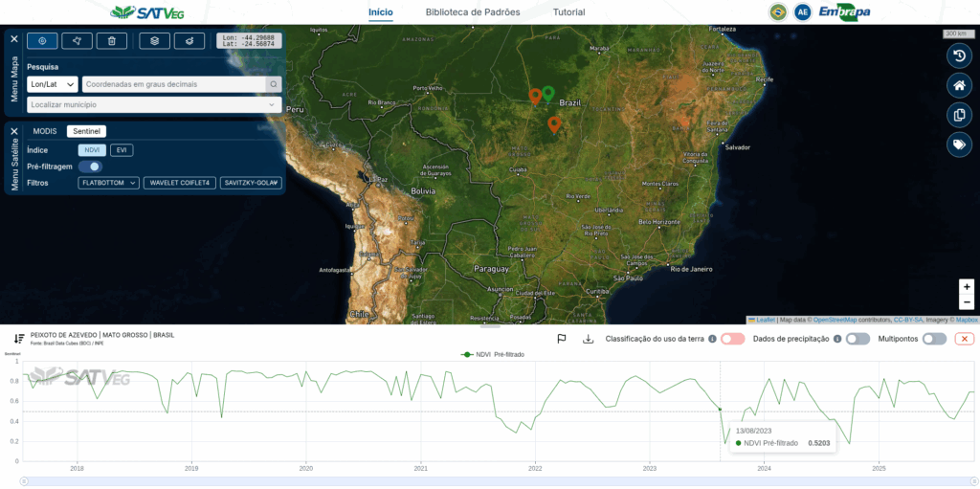Download the chart data via download icon
Image resolution: width=980 pixels, height=489 pixels.
(588, 339)
